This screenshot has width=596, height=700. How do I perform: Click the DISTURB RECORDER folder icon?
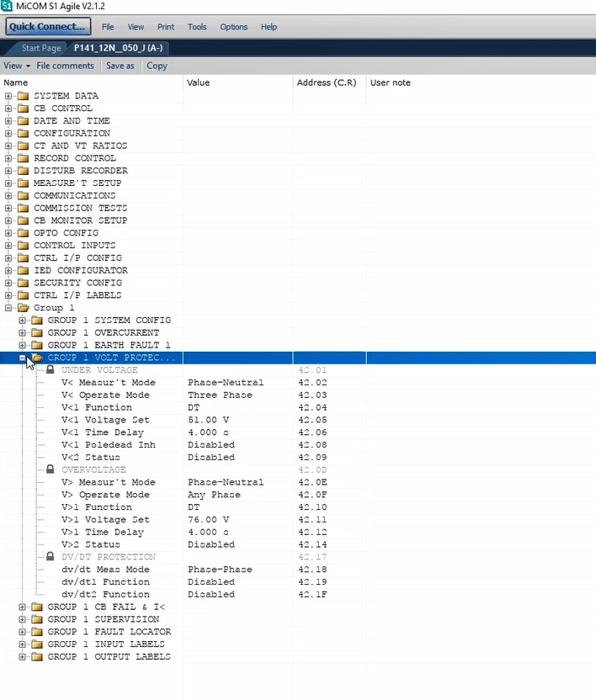(x=24, y=171)
